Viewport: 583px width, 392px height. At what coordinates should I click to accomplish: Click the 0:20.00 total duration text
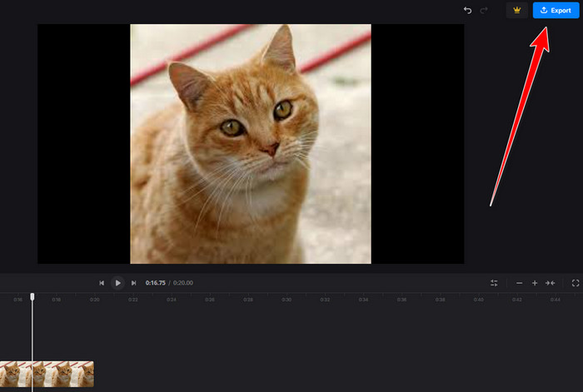183,283
